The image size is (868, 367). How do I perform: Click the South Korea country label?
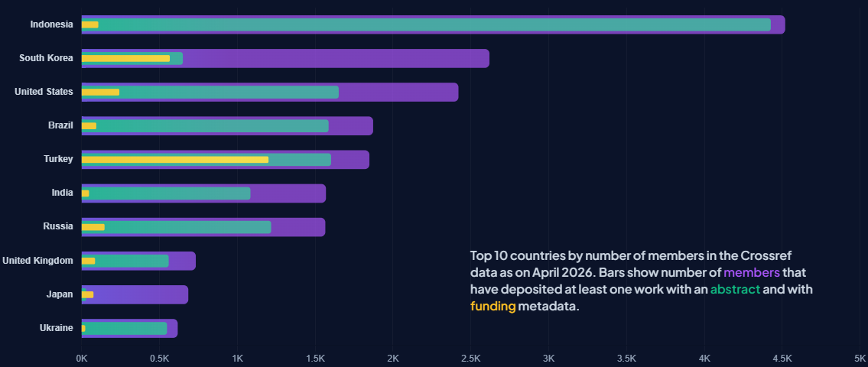[46, 58]
